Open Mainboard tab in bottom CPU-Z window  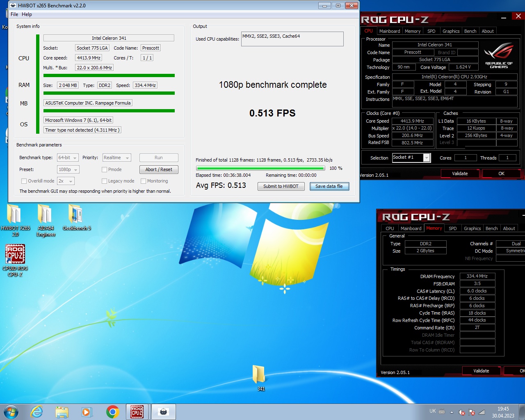tap(411, 228)
